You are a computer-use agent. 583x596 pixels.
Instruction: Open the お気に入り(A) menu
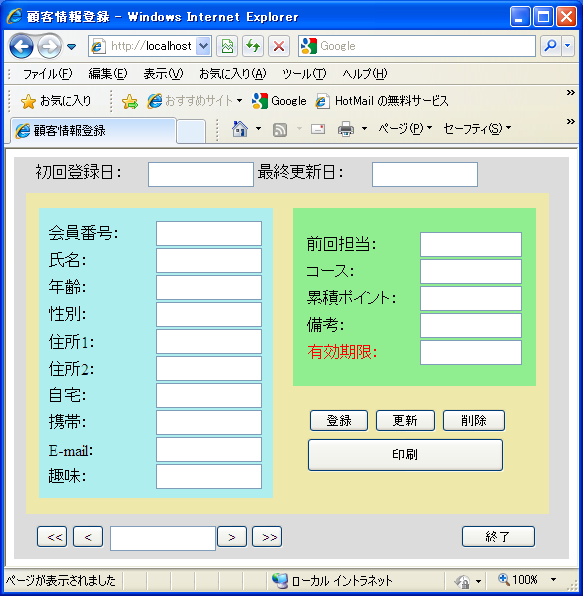(x=233, y=74)
